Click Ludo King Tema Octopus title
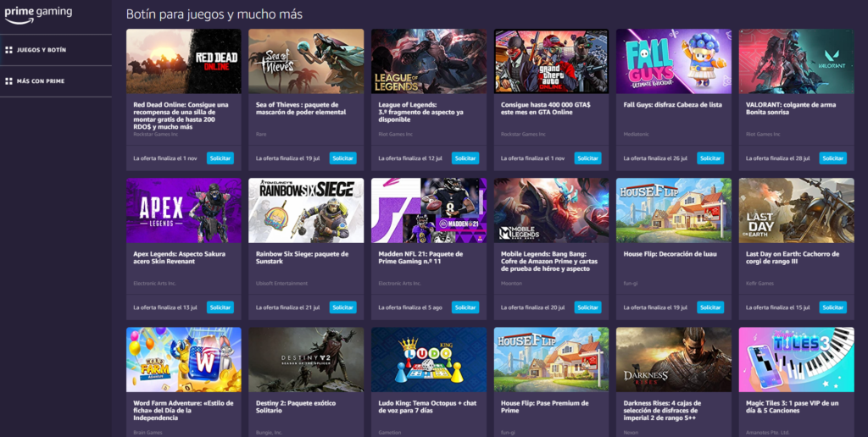Viewport: 868px width, 437px height. point(427,407)
